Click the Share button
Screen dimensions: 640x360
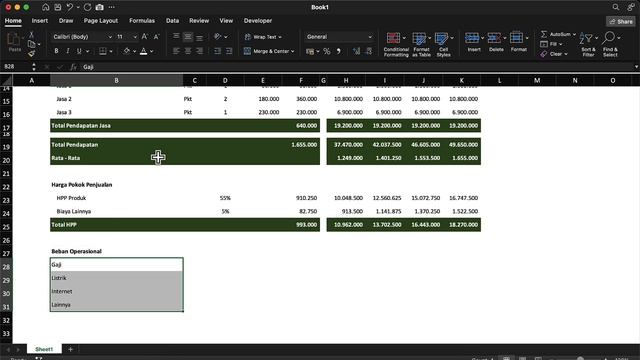pyautogui.click(x=621, y=22)
